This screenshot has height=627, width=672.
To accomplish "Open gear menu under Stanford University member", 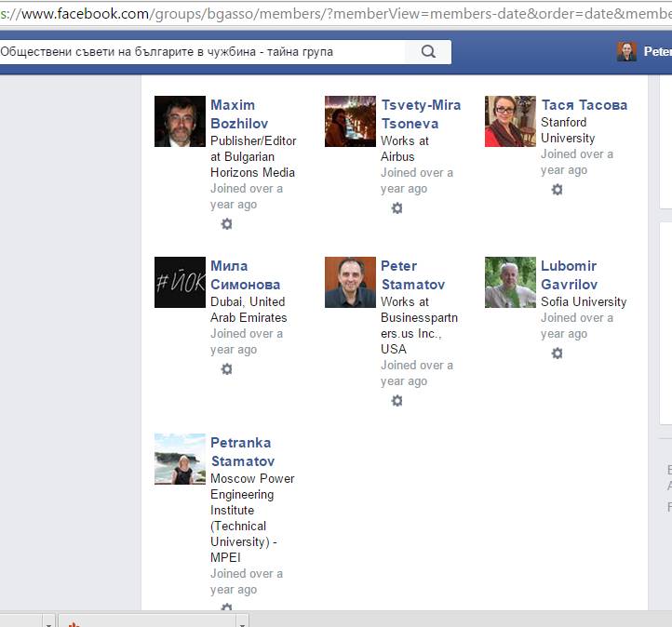I will (x=557, y=190).
